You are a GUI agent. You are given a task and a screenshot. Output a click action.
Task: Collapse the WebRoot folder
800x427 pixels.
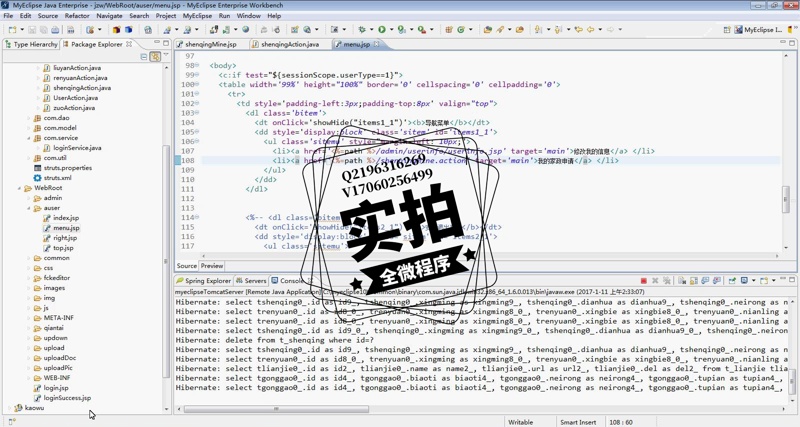[19, 188]
